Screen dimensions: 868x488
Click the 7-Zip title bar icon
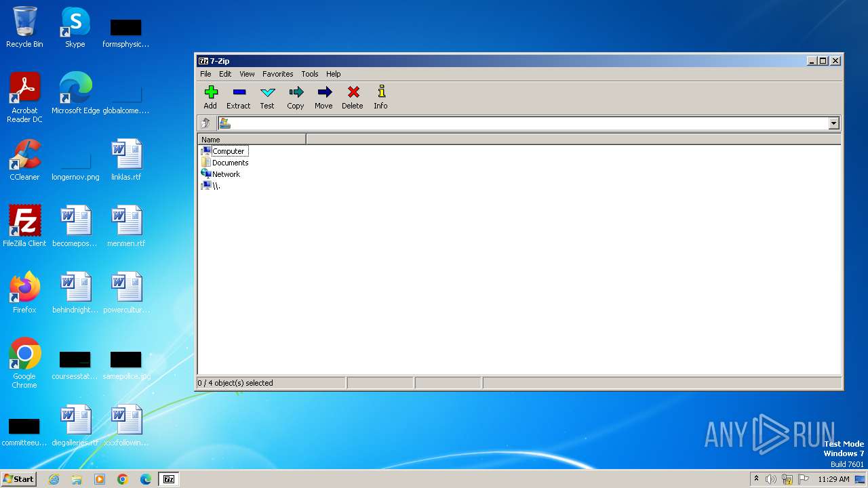click(203, 61)
